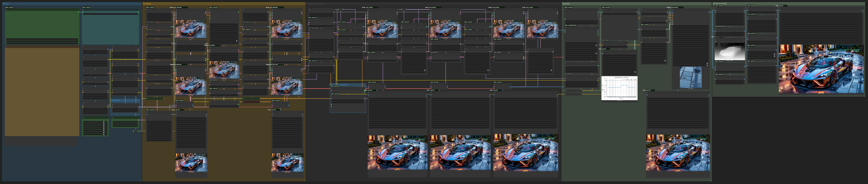The image size is (868, 184).
Task: Open the white sigma curve graph preview
Action: [619, 88]
